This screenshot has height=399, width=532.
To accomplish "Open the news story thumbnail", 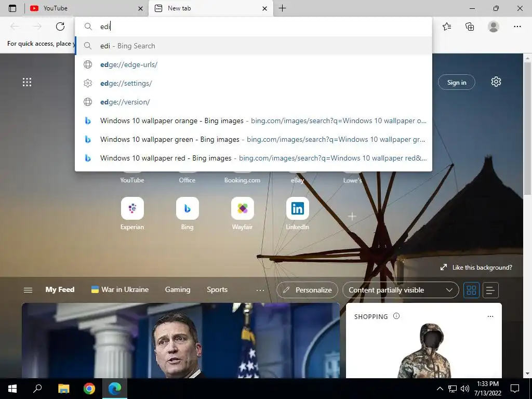I will 181,341.
